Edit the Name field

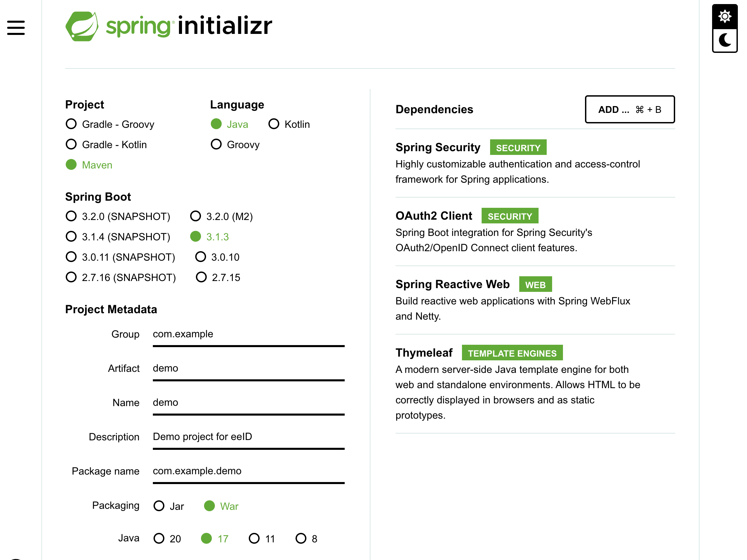249,403
